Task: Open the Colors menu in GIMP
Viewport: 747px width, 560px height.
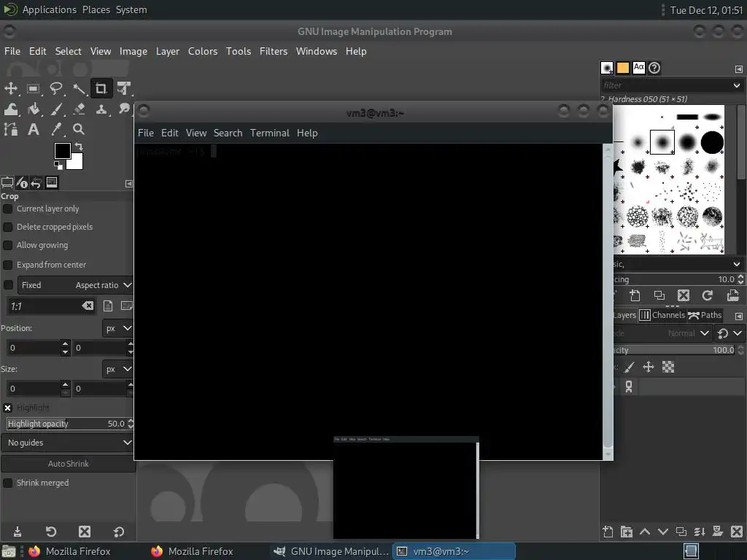Action: pyautogui.click(x=203, y=52)
